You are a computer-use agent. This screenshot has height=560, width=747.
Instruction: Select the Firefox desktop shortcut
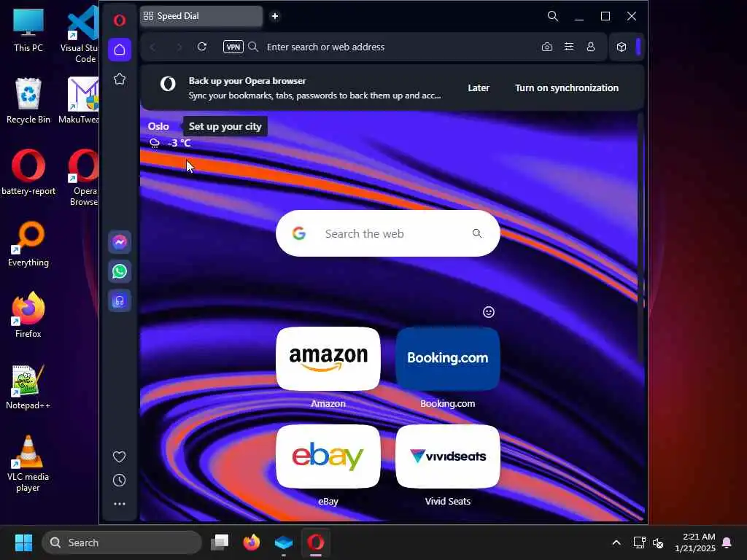pyautogui.click(x=28, y=315)
